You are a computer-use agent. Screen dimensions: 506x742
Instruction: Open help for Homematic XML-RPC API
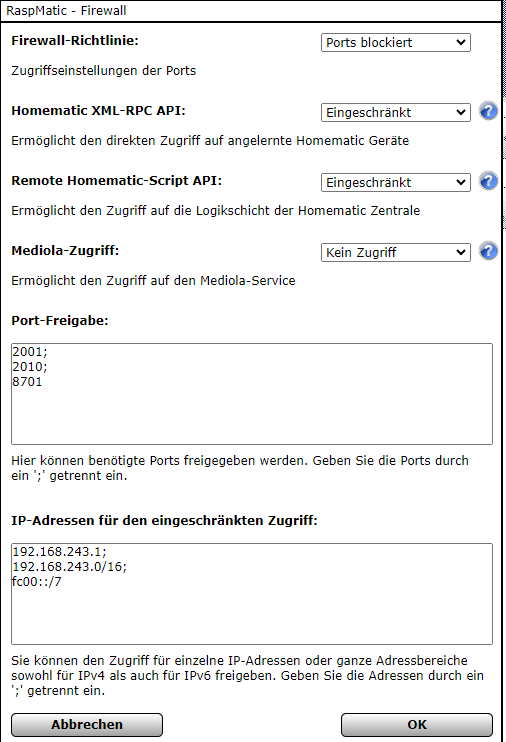click(x=488, y=112)
